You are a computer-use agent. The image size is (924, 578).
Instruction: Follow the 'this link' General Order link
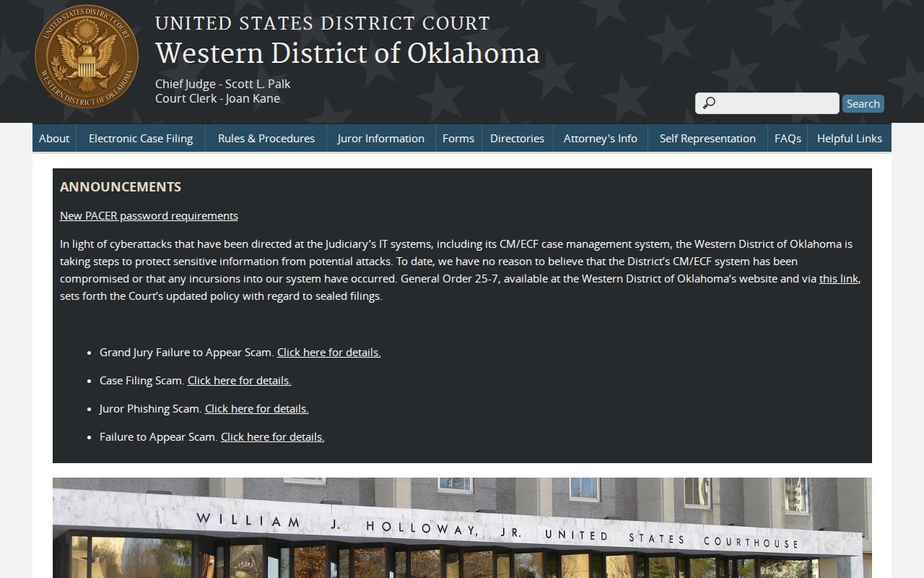point(839,278)
